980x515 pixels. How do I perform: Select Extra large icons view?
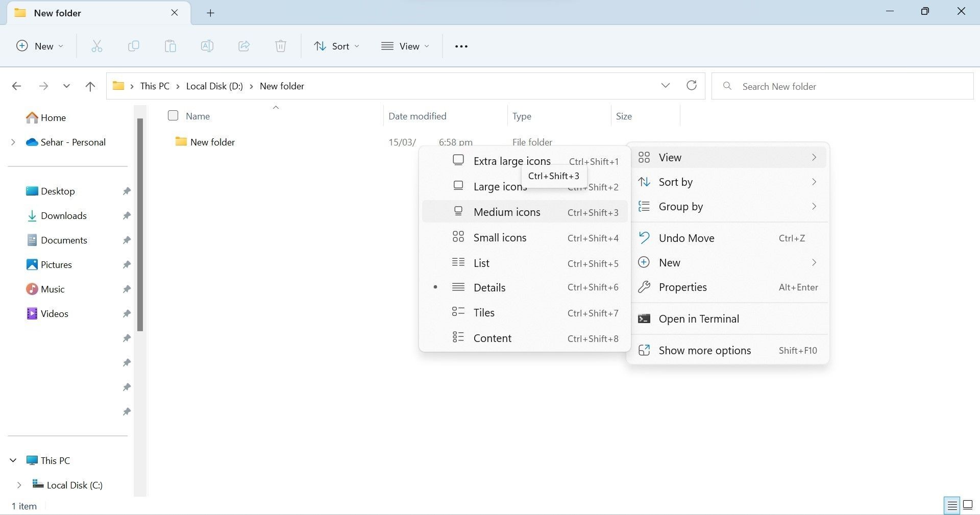click(x=525, y=161)
